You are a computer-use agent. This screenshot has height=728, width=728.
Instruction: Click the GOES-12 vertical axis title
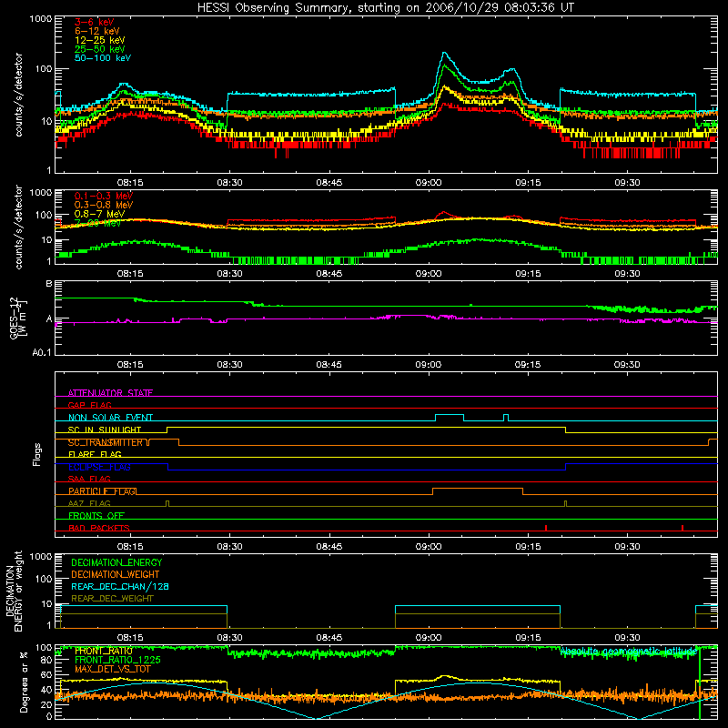pos(18,318)
